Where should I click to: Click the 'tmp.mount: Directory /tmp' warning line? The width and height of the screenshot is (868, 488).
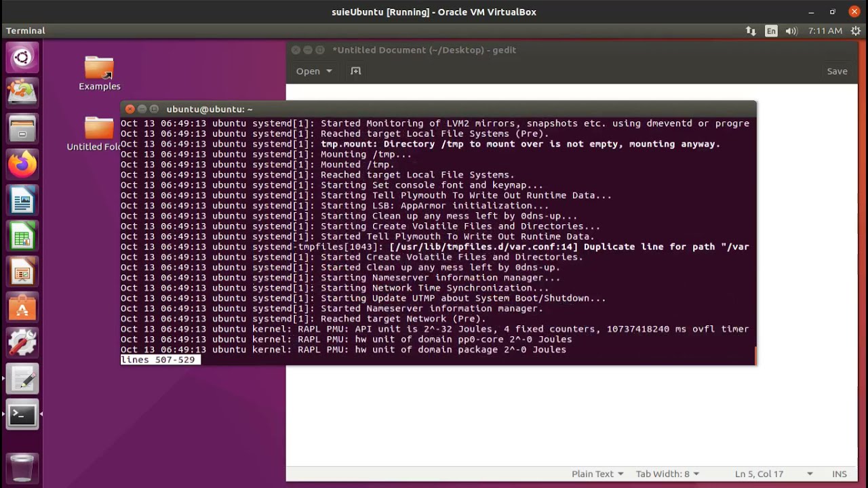[x=420, y=144]
